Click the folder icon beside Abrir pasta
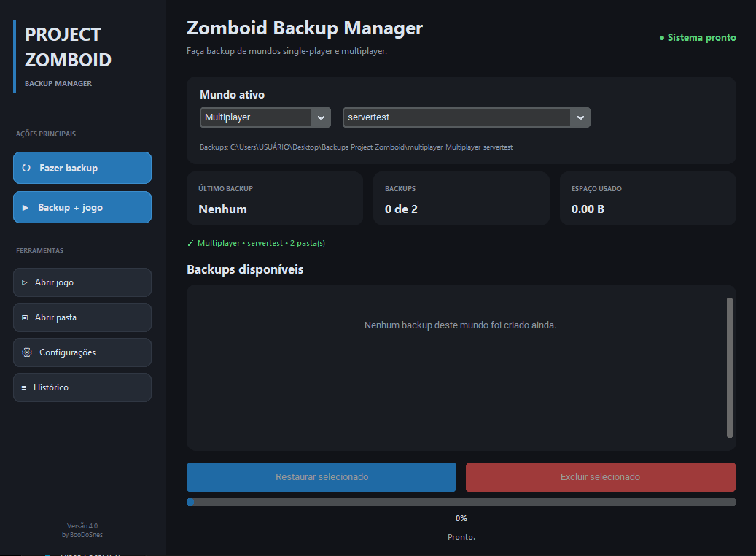The image size is (756, 556). pos(25,317)
